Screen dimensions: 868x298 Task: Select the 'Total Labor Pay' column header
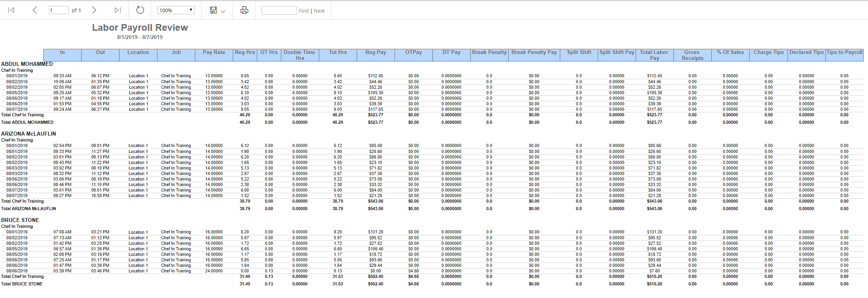654,55
